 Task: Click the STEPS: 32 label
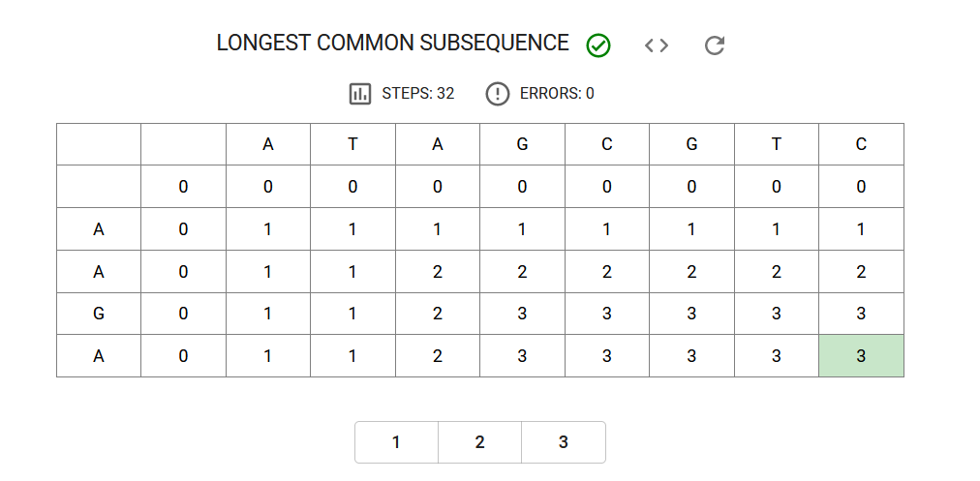[418, 94]
